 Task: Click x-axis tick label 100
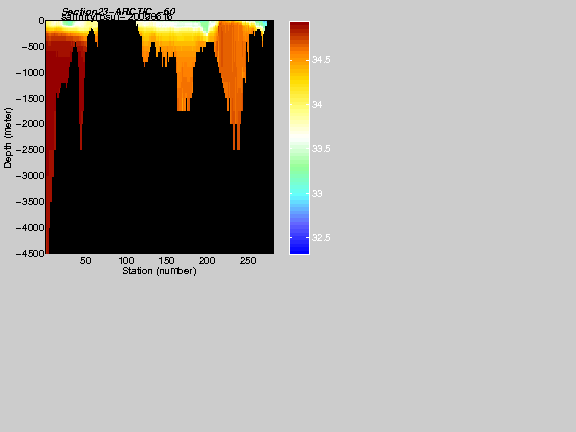126,261
